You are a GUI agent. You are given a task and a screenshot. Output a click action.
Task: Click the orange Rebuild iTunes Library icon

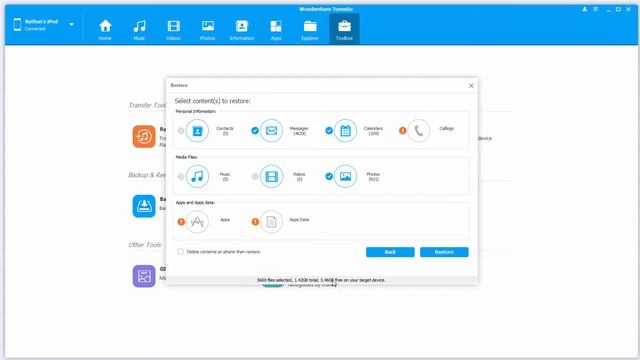(144, 136)
